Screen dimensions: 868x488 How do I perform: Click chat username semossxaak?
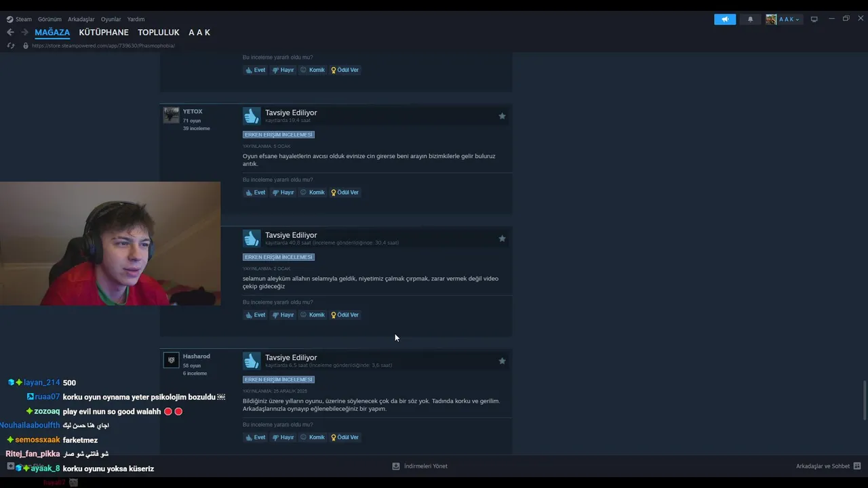pos(37,440)
